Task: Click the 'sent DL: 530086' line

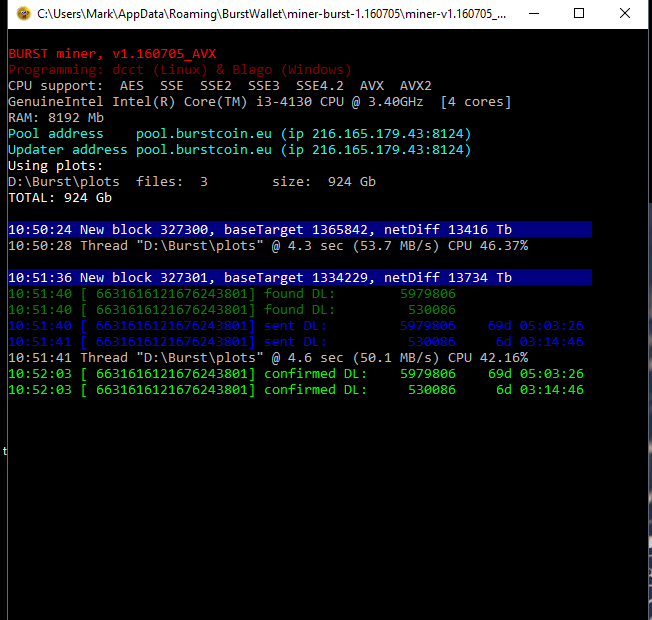Action: (x=296, y=342)
